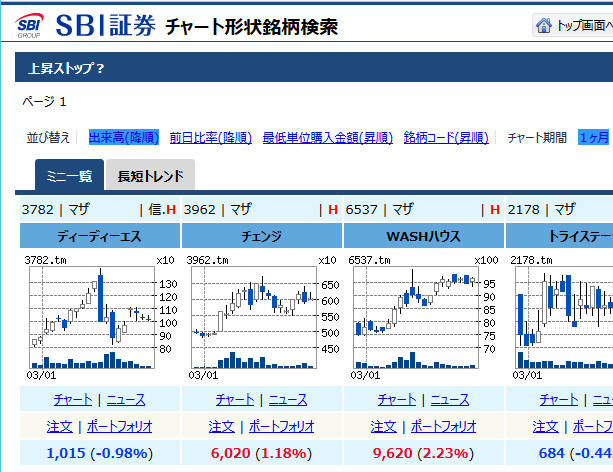Switch to the ミニ一覧 tab
613x472 pixels.
[70, 176]
